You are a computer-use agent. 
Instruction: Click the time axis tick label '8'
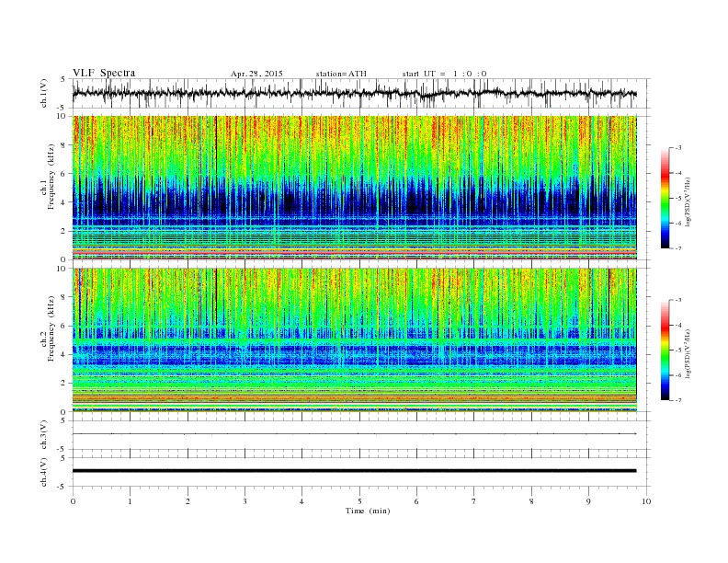coord(531,501)
